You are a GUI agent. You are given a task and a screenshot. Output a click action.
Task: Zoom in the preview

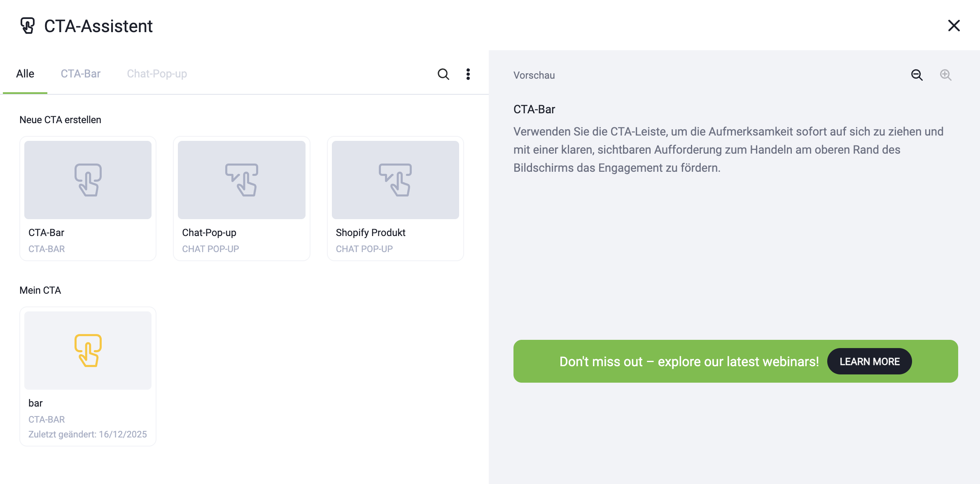point(945,75)
